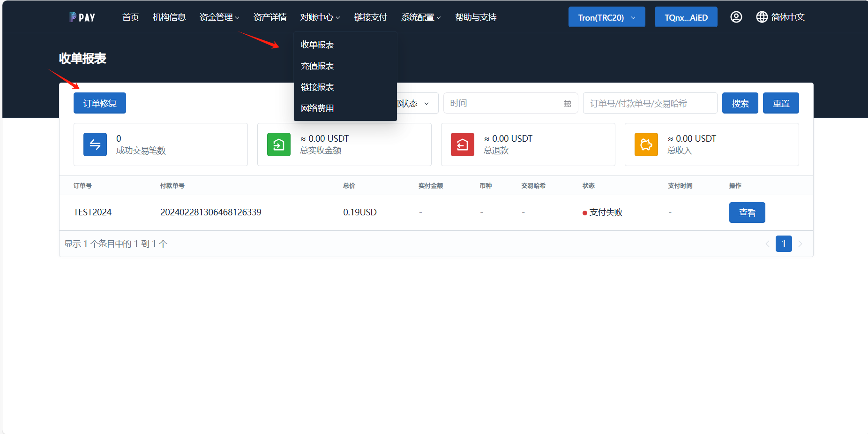
Task: Click the 总退款 label
Action: [x=496, y=151]
